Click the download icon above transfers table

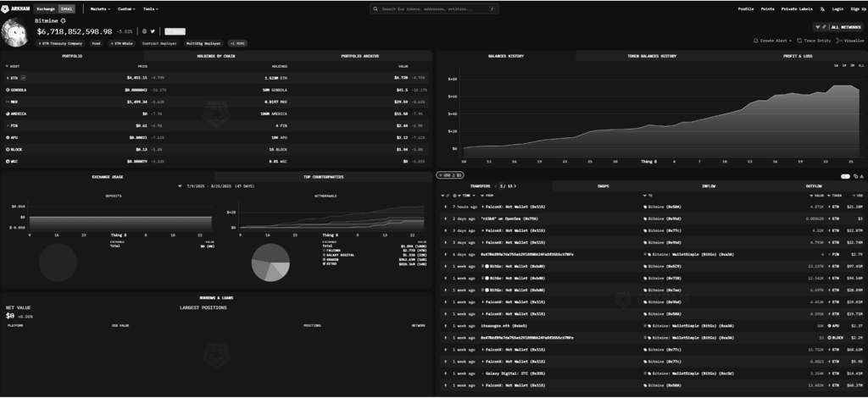click(x=862, y=176)
